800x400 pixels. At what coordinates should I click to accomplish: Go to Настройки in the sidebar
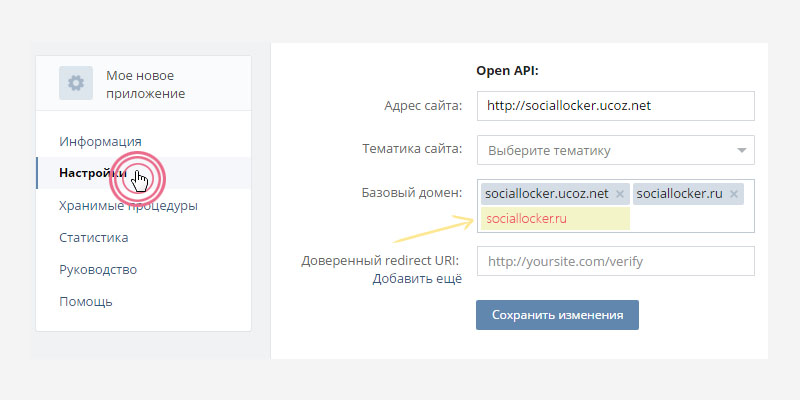(x=90, y=173)
